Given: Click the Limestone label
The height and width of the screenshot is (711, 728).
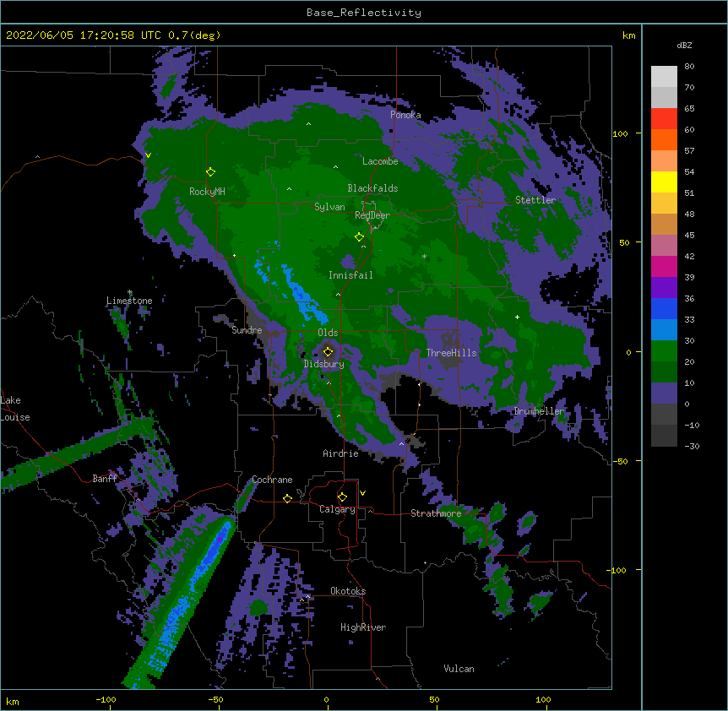Looking at the screenshot, I should tap(129, 301).
